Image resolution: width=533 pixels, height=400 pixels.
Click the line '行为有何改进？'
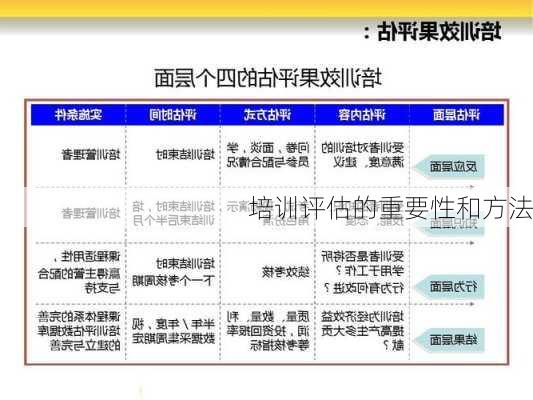364,288
